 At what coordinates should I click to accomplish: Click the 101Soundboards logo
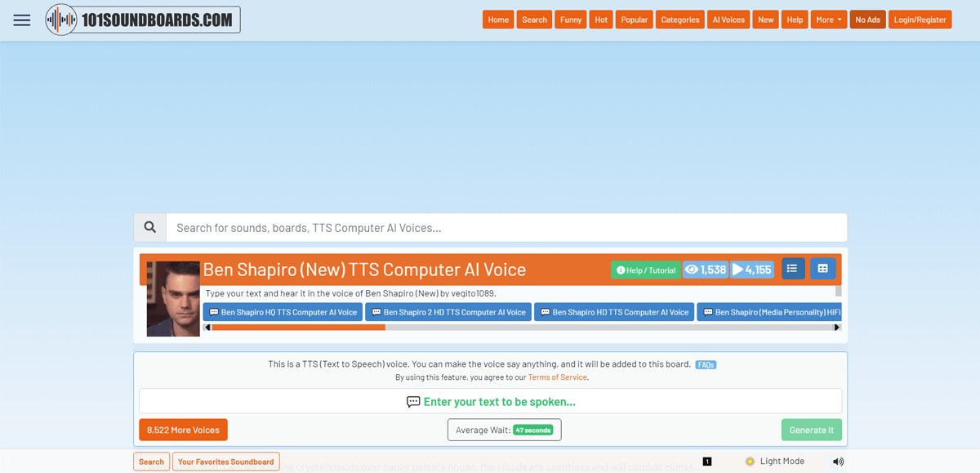[x=143, y=20]
